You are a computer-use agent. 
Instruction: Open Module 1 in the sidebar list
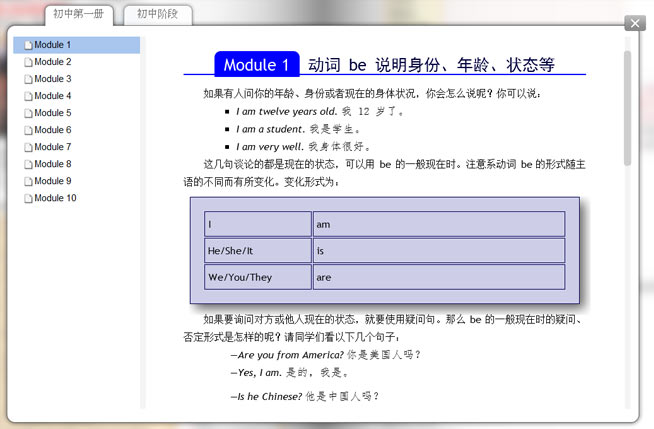click(x=76, y=45)
